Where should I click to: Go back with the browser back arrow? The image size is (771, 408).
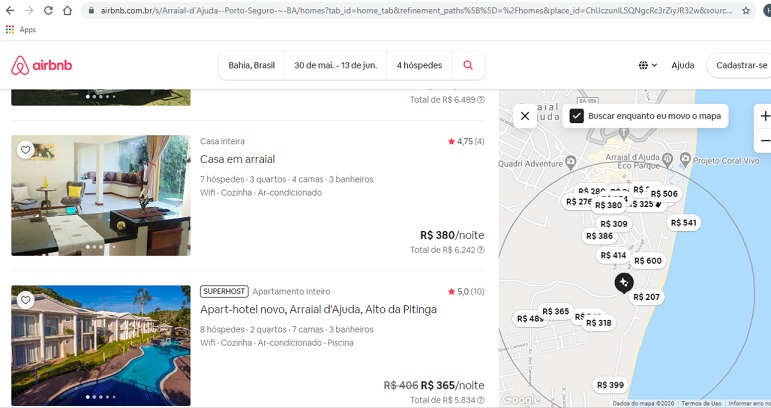click(10, 10)
